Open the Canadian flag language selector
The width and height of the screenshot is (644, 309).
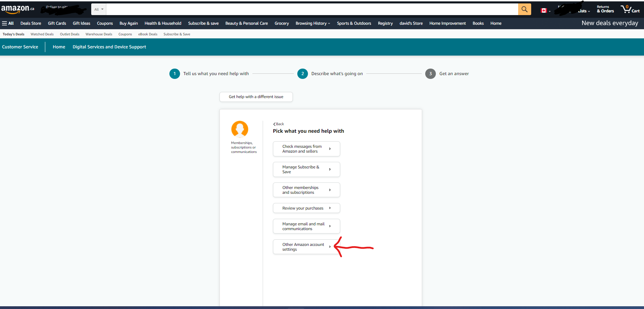[x=545, y=11]
